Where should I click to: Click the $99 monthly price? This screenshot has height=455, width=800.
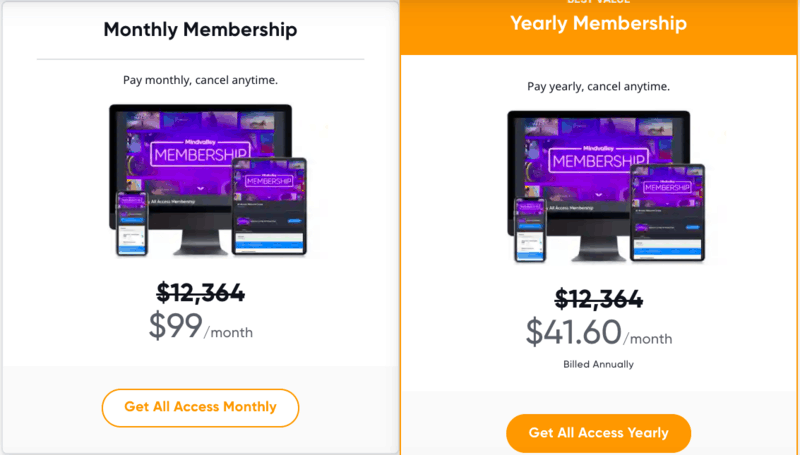(176, 326)
